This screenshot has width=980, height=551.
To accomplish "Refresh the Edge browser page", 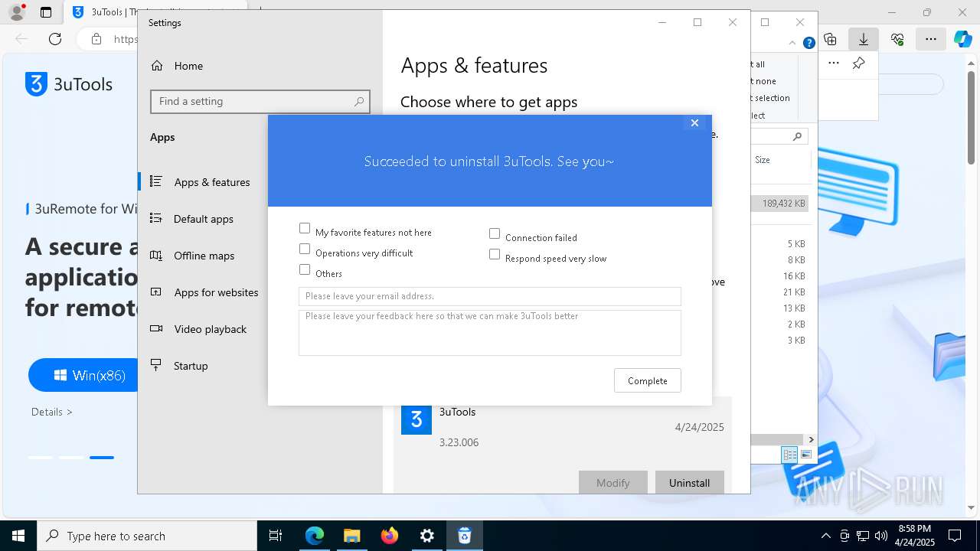I will coord(55,39).
